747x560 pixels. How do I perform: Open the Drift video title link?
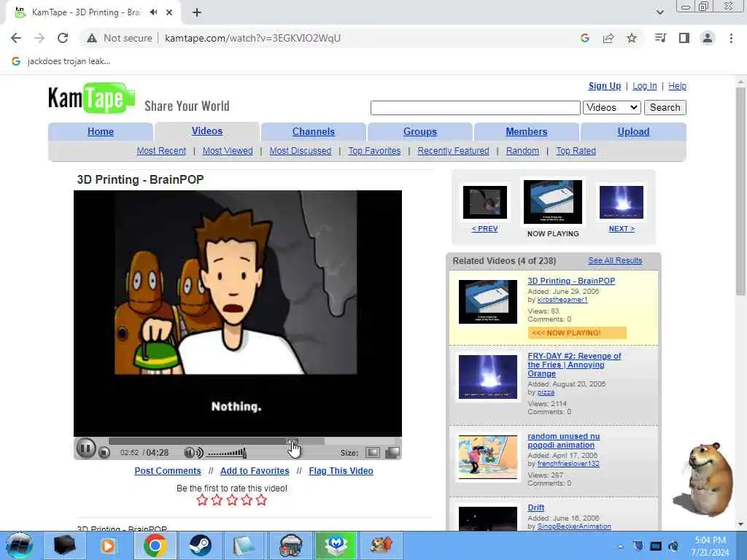[x=536, y=507]
